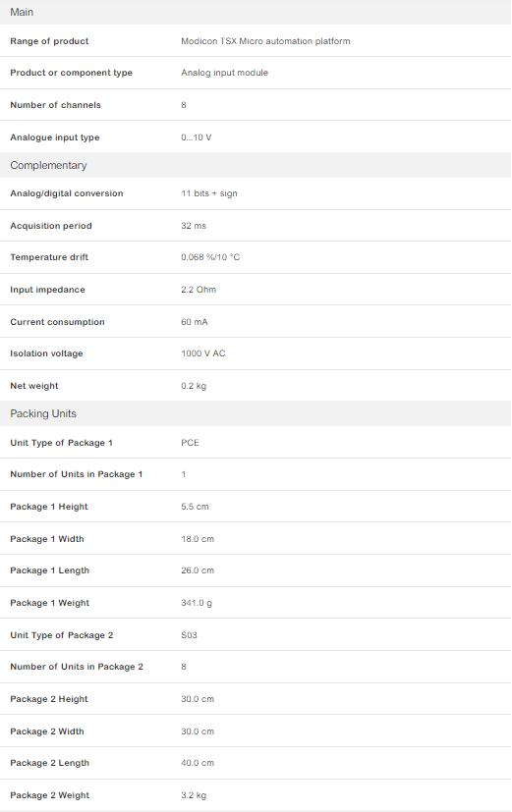Click Modicon TSX Micro automation platform value
Image resolution: width=512 pixels, height=812 pixels.
[x=265, y=41]
